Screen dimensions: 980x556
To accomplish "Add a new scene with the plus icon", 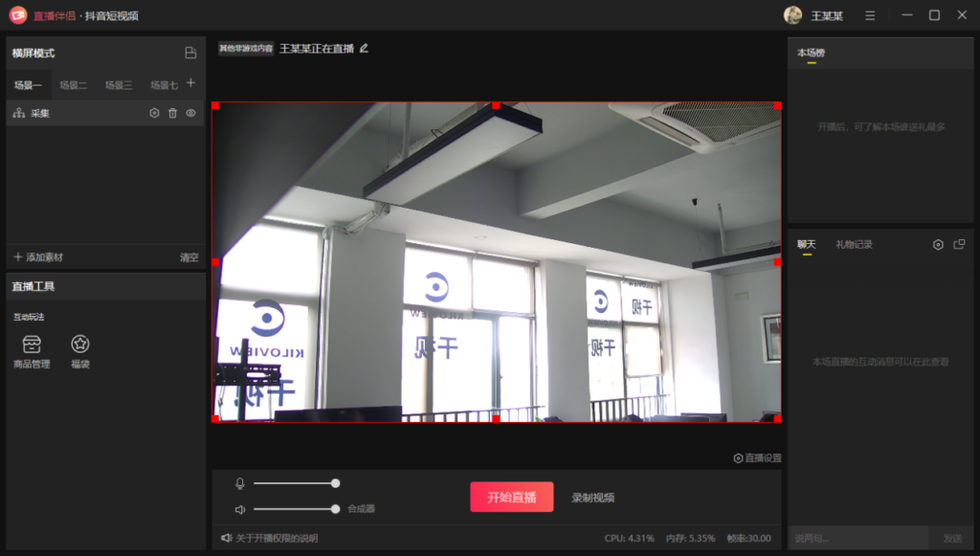I will coord(190,83).
